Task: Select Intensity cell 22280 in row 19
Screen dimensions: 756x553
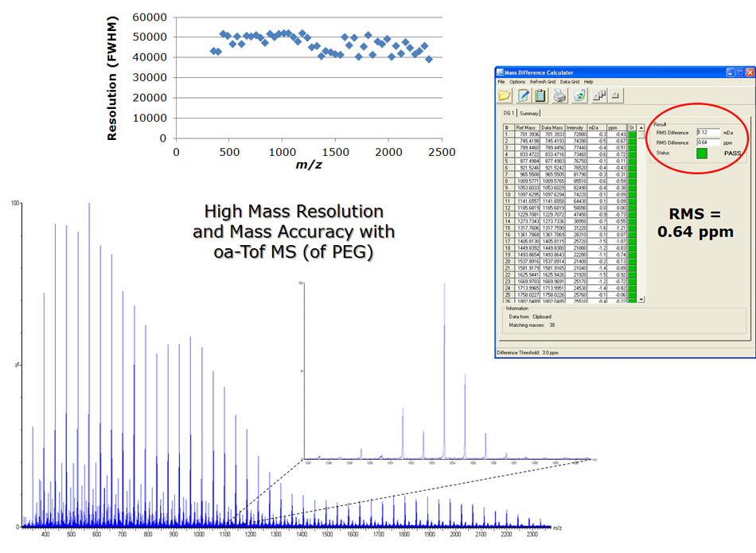Action: click(x=576, y=255)
